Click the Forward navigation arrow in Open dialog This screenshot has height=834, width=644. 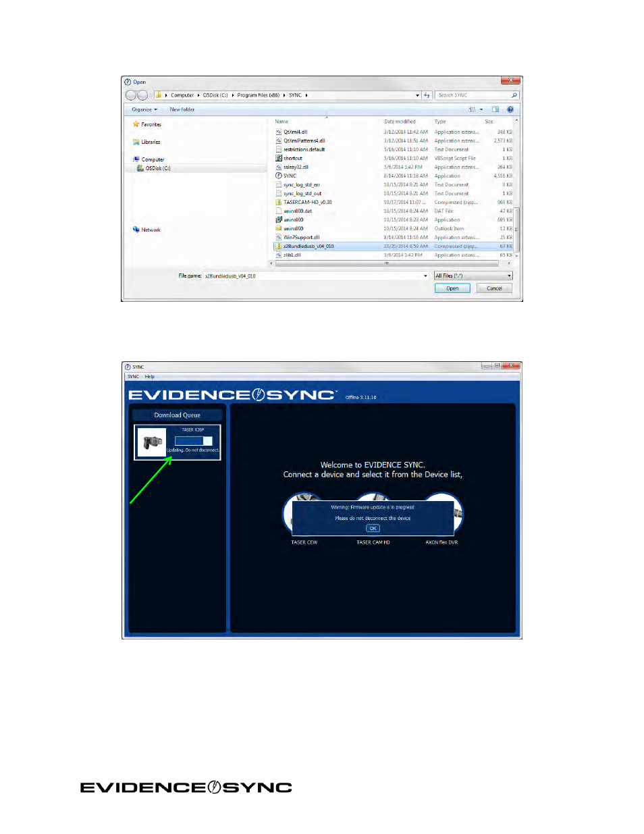[x=142, y=95]
